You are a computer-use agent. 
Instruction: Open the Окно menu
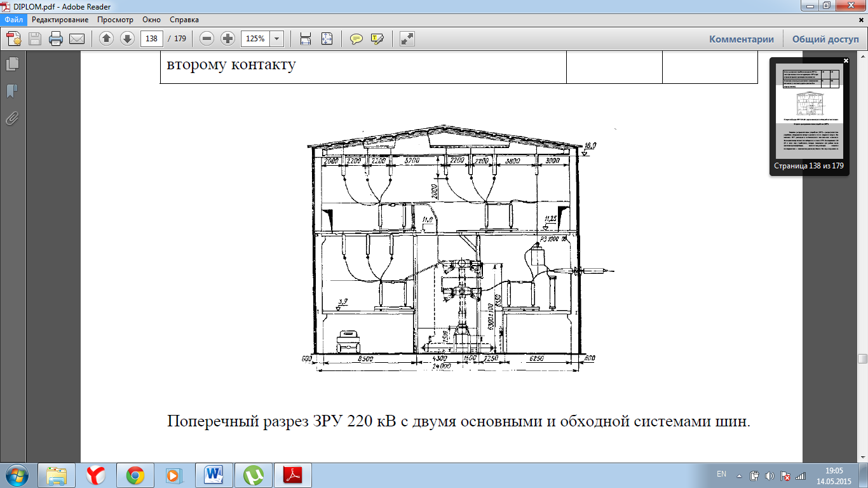coord(152,20)
